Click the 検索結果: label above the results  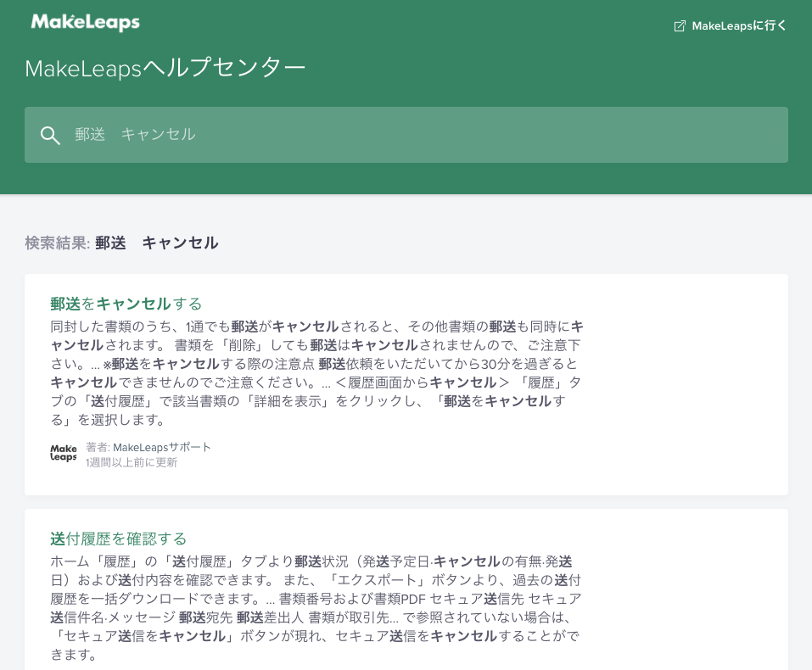click(57, 243)
